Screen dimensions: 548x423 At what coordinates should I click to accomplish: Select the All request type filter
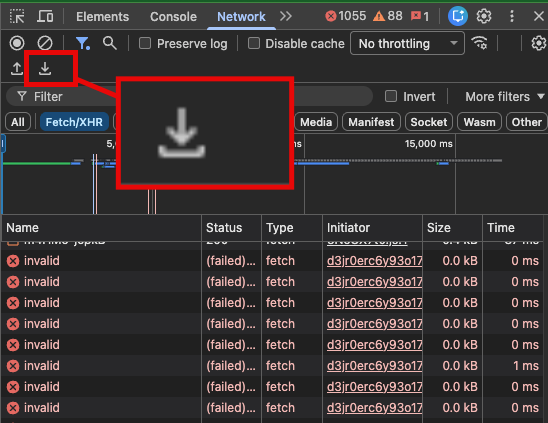[18, 122]
